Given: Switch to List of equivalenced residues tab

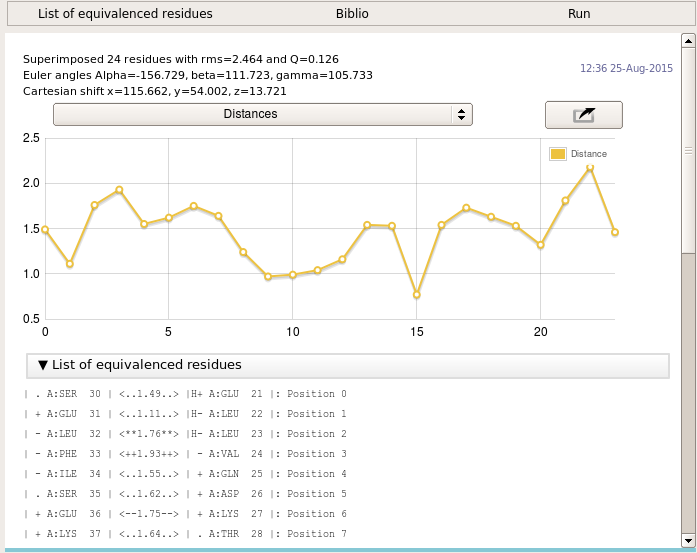Looking at the screenshot, I should [x=125, y=14].
